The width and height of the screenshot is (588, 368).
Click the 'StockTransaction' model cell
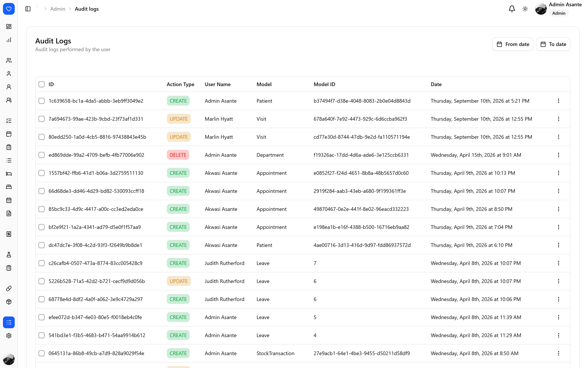pyautogui.click(x=275, y=353)
